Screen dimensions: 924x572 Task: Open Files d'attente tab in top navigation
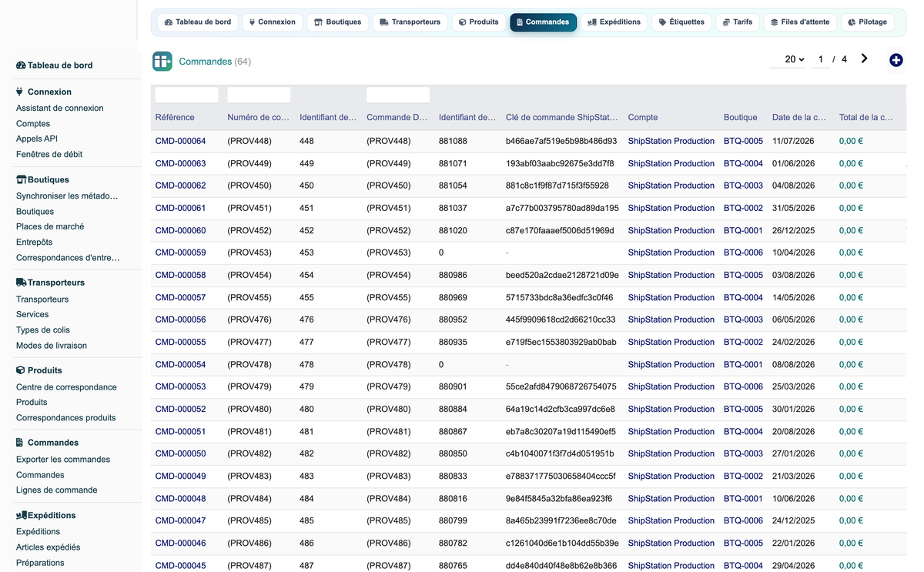click(801, 22)
